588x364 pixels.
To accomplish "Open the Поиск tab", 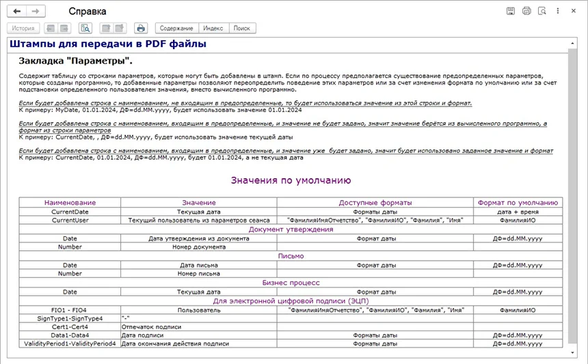I will 241,28.
